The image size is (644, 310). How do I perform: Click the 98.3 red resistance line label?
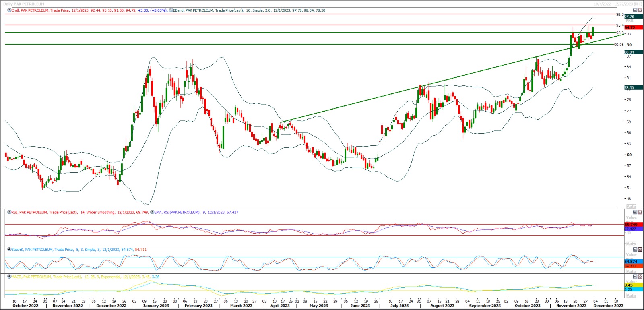620,14
